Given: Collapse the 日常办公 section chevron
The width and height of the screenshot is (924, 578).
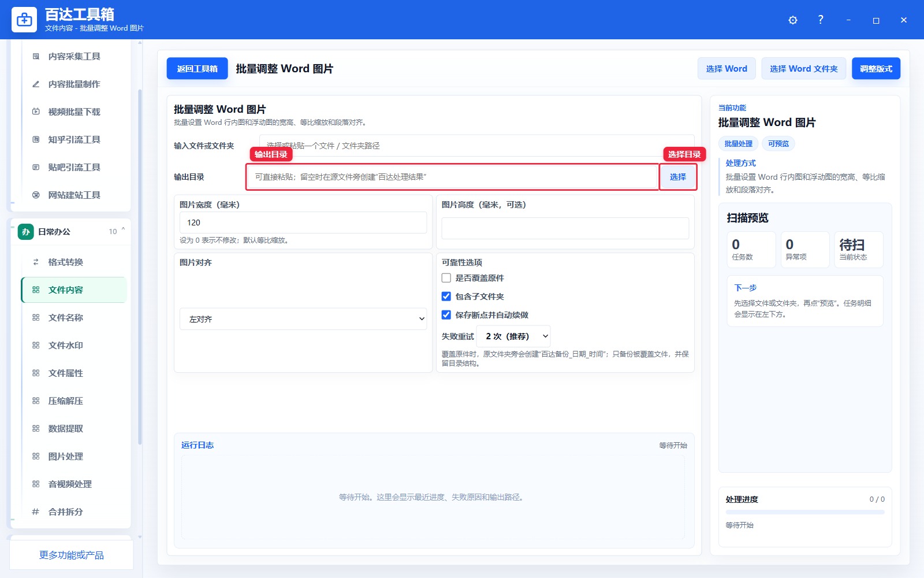Looking at the screenshot, I should coord(123,230).
